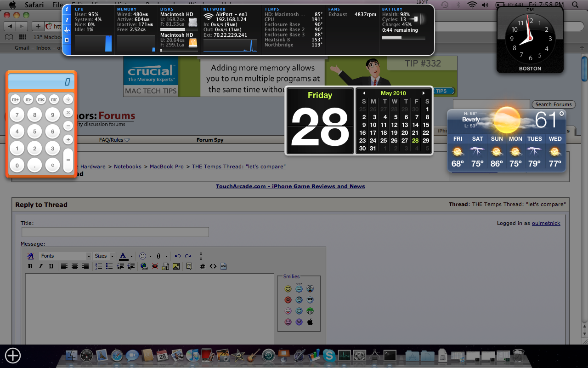Toggle italic formatting in the message editor

[40, 266]
